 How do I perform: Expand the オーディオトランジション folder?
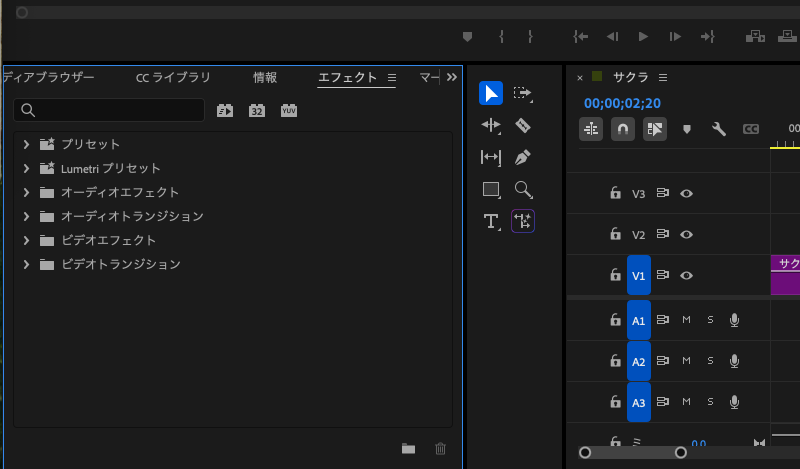pyautogui.click(x=26, y=216)
